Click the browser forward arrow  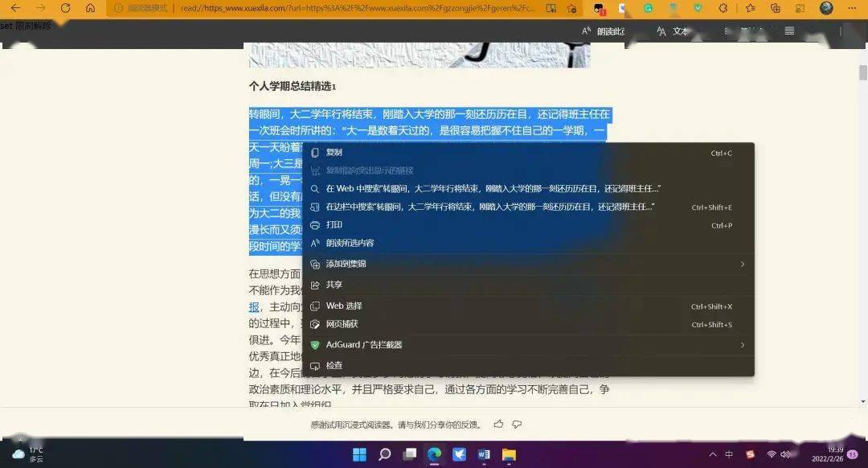click(x=40, y=8)
